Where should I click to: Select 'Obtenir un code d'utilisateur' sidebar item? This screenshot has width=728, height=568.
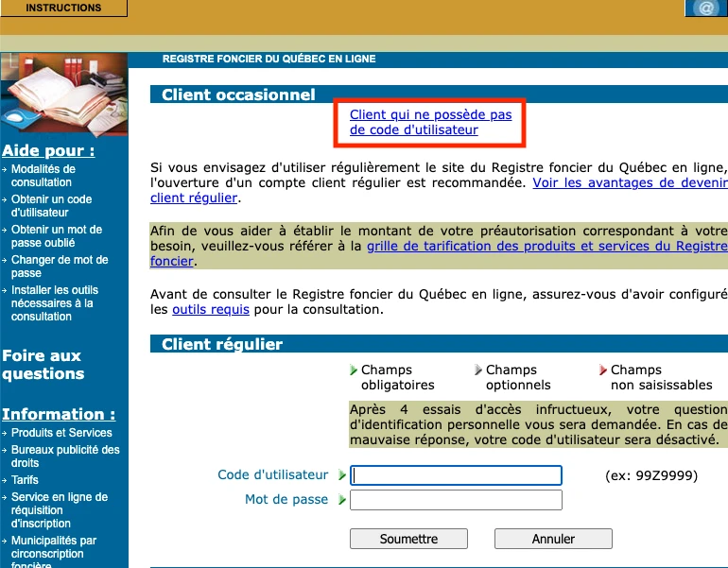pos(51,206)
